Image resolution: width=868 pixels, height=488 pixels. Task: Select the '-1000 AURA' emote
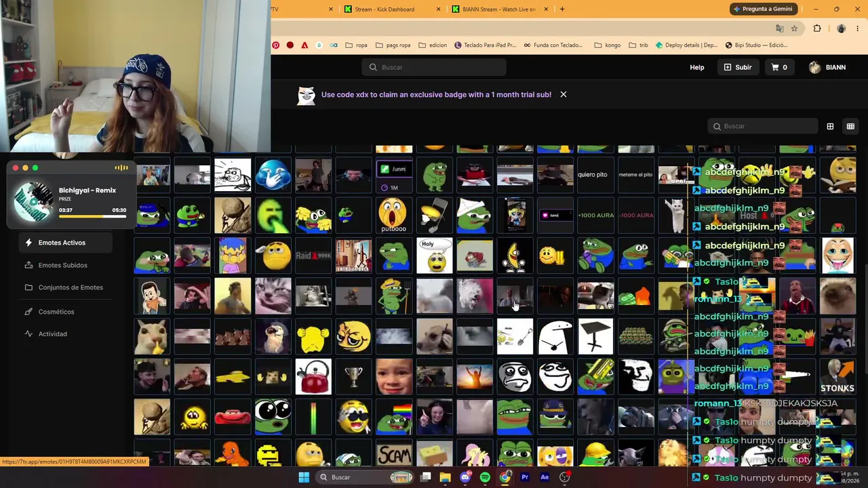pos(636,215)
